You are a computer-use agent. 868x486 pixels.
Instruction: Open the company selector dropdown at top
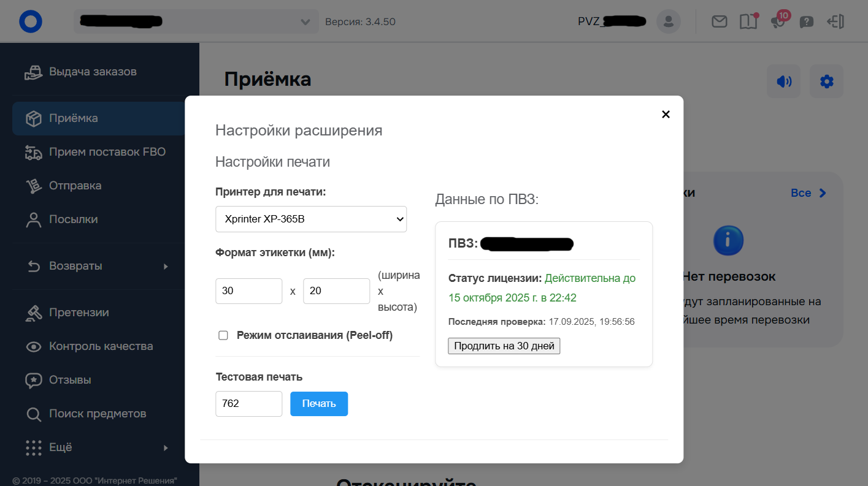click(196, 21)
